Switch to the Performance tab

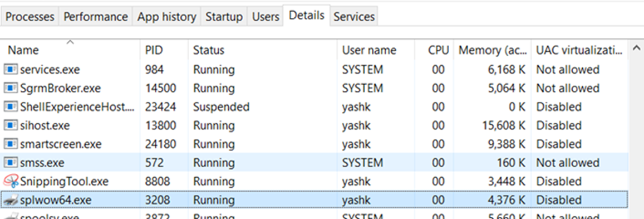click(x=96, y=17)
